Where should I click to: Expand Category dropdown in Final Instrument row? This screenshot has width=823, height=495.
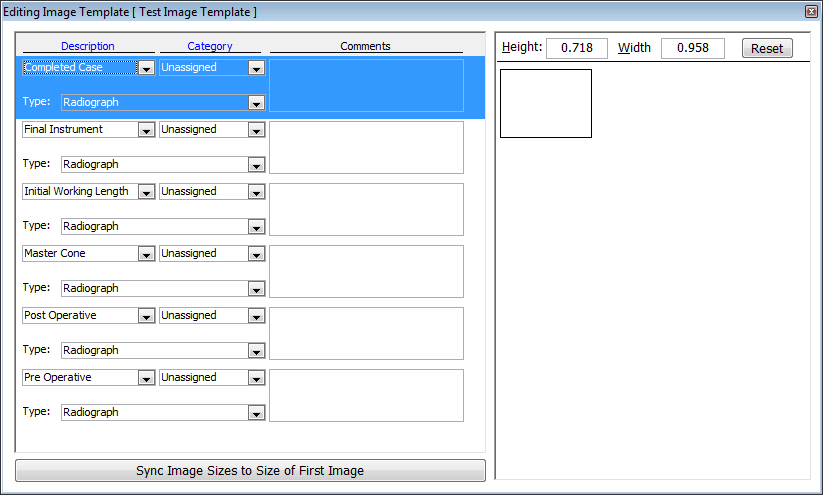tap(256, 130)
